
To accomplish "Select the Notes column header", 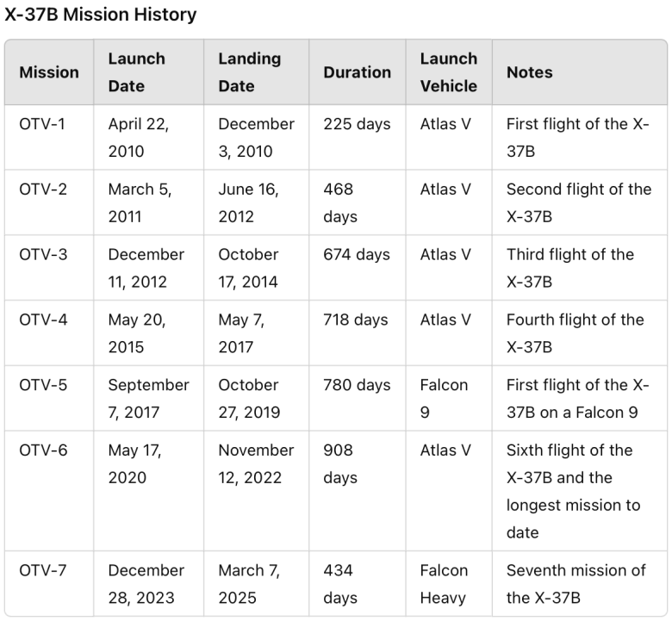I will [580, 72].
